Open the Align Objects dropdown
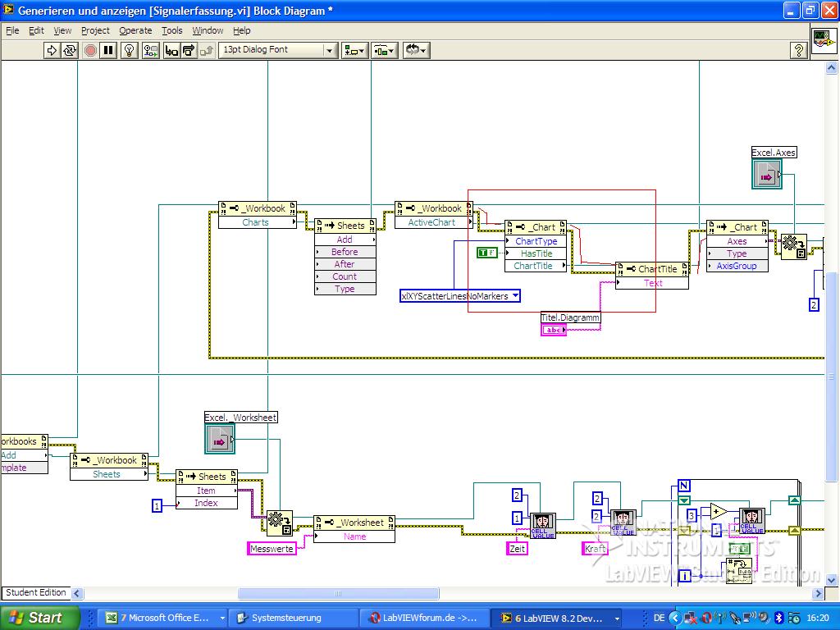The width and height of the screenshot is (840, 630). click(x=354, y=50)
